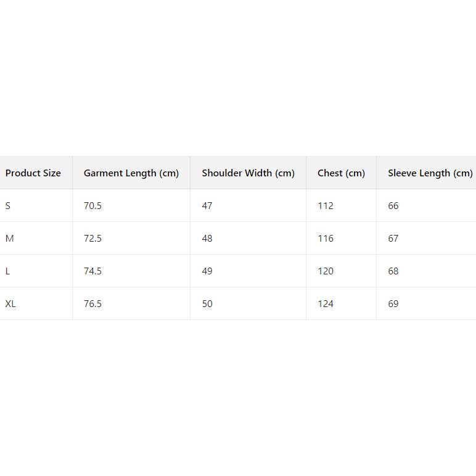Click the Product Size column header
This screenshot has width=476, height=476.
tap(33, 173)
